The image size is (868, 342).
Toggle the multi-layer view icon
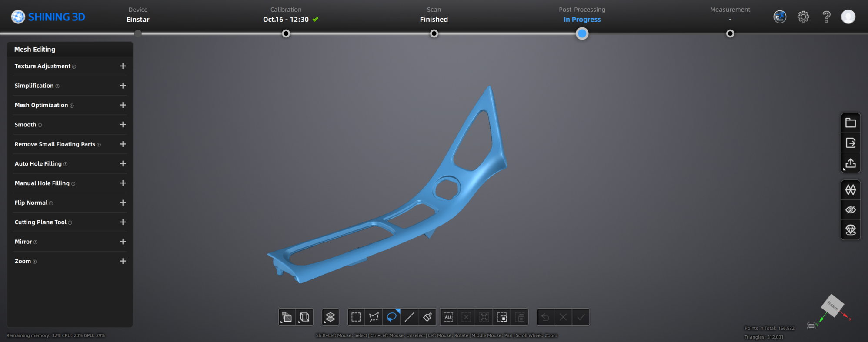tap(330, 317)
